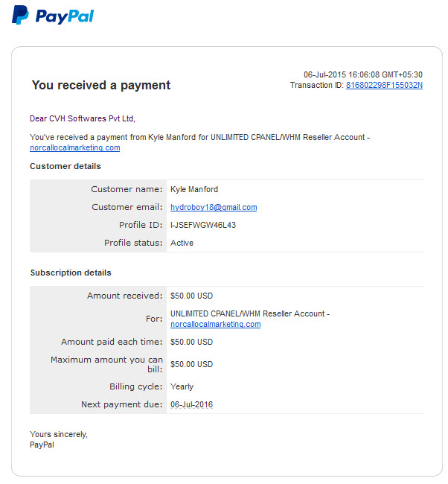Click the 06-Jul-2015 16:06:08 timestamp
448x484 pixels.
pos(363,74)
